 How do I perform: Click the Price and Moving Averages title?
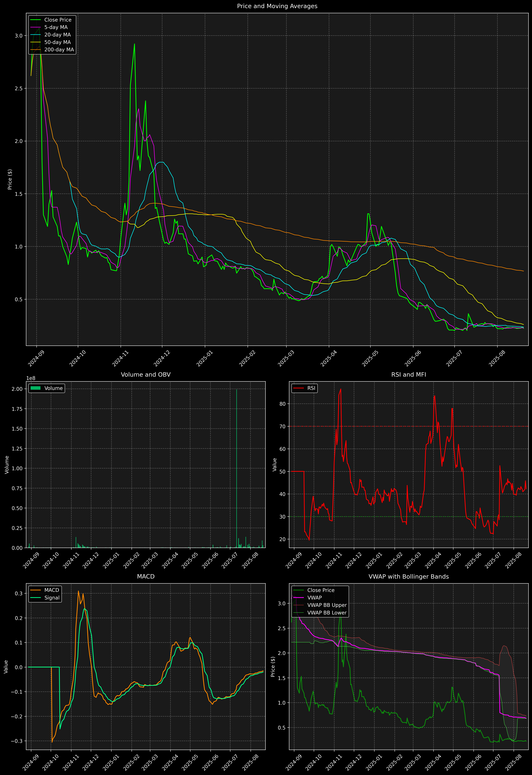pyautogui.click(x=277, y=6)
